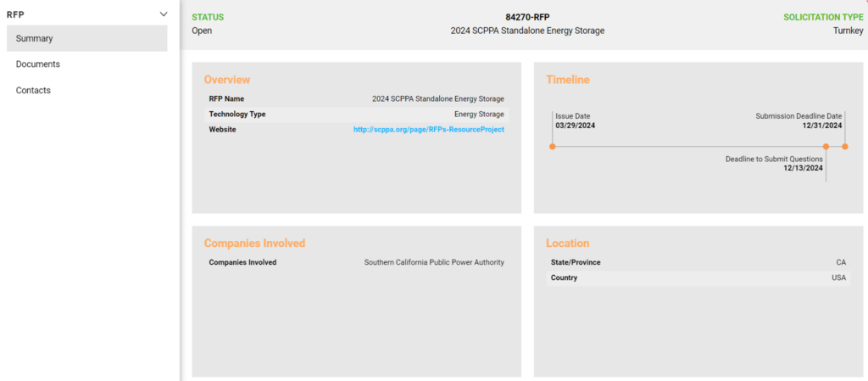Image resolution: width=868 pixels, height=381 pixels.
Task: Click Southern California Public Power Authority text
Action: tap(434, 262)
